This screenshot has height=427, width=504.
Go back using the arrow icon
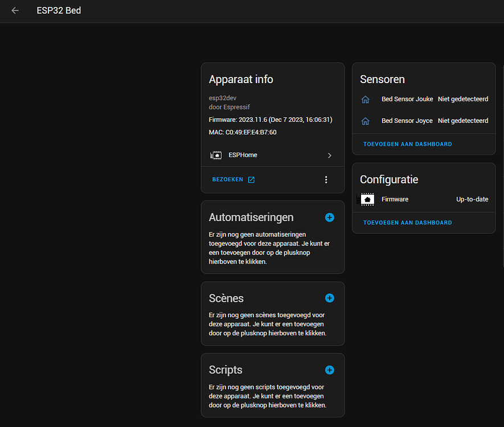click(15, 10)
